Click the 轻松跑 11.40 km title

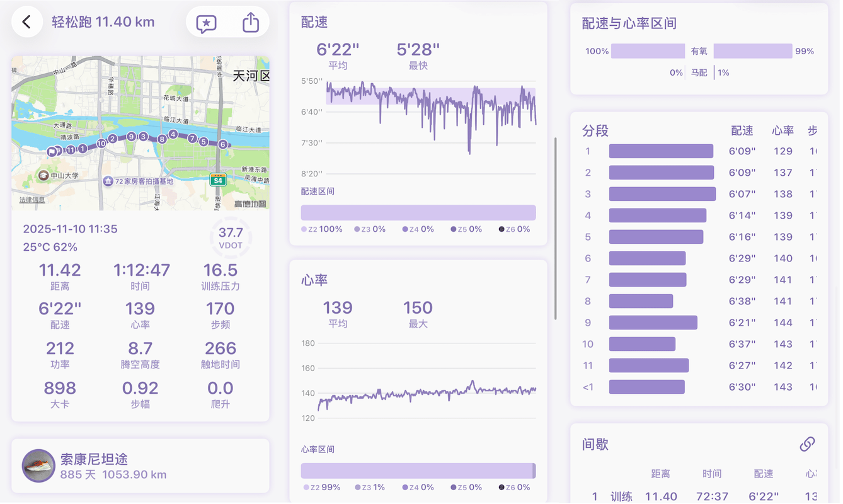click(x=103, y=22)
